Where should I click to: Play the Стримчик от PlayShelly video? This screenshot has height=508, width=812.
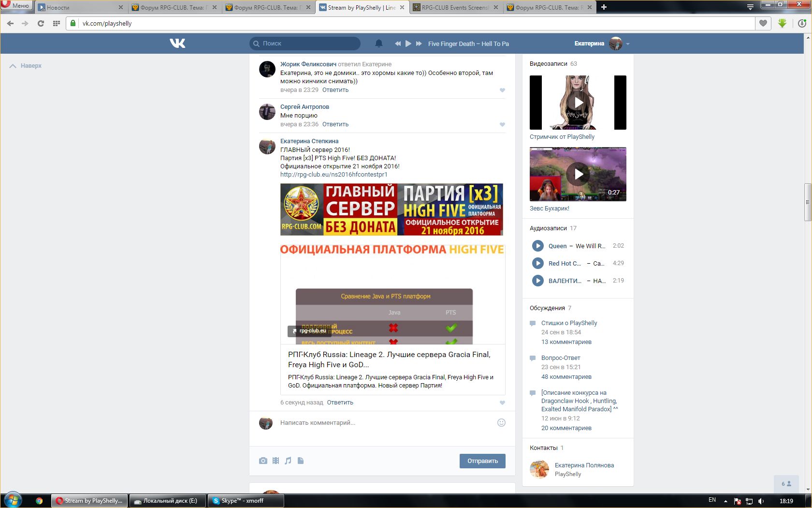(578, 103)
